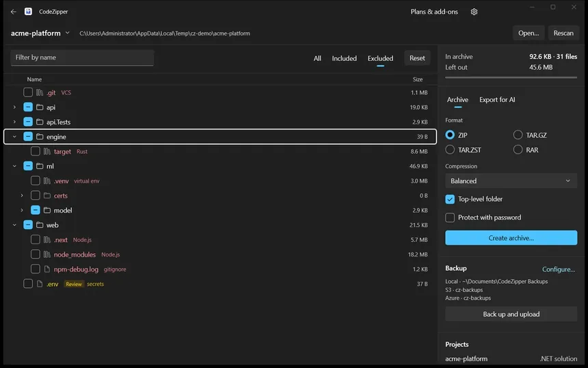This screenshot has height=368, width=588.
Task: Go back with the arrow icon
Action: [14, 12]
